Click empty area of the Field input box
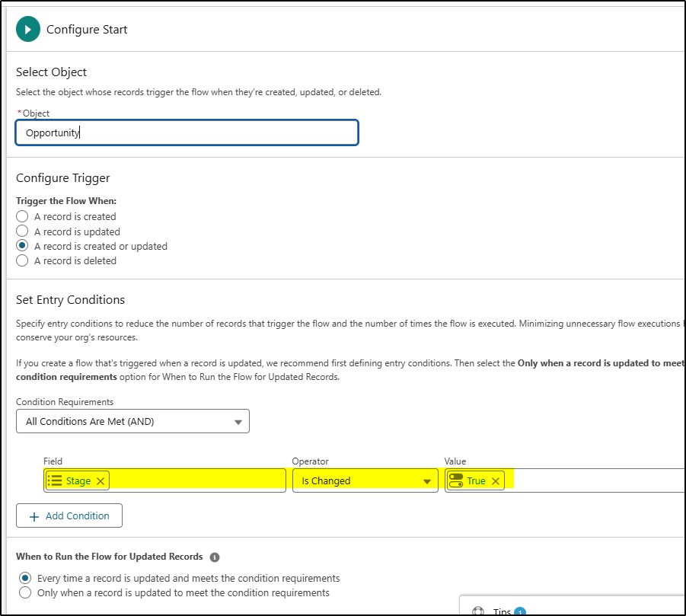The image size is (686, 616). 198,480
